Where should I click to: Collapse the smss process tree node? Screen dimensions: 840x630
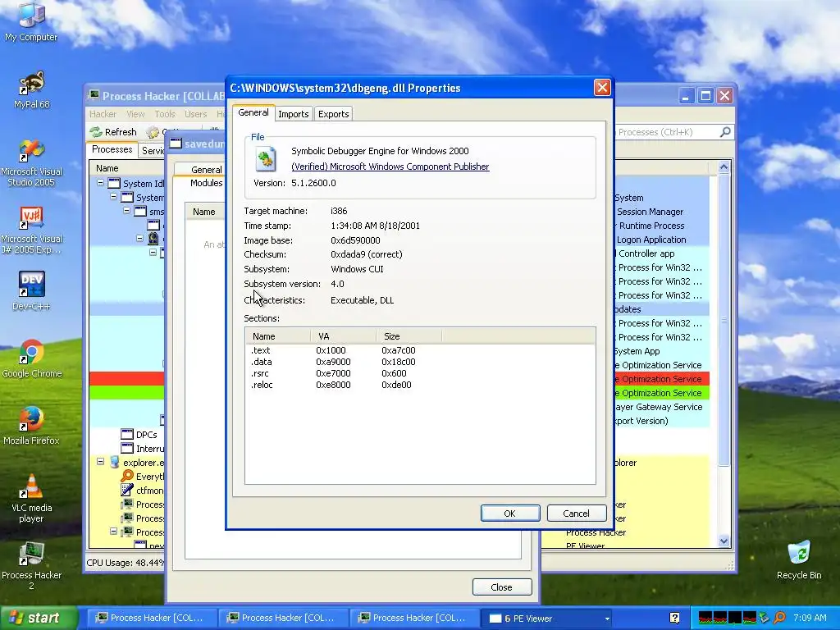pyautogui.click(x=127, y=211)
